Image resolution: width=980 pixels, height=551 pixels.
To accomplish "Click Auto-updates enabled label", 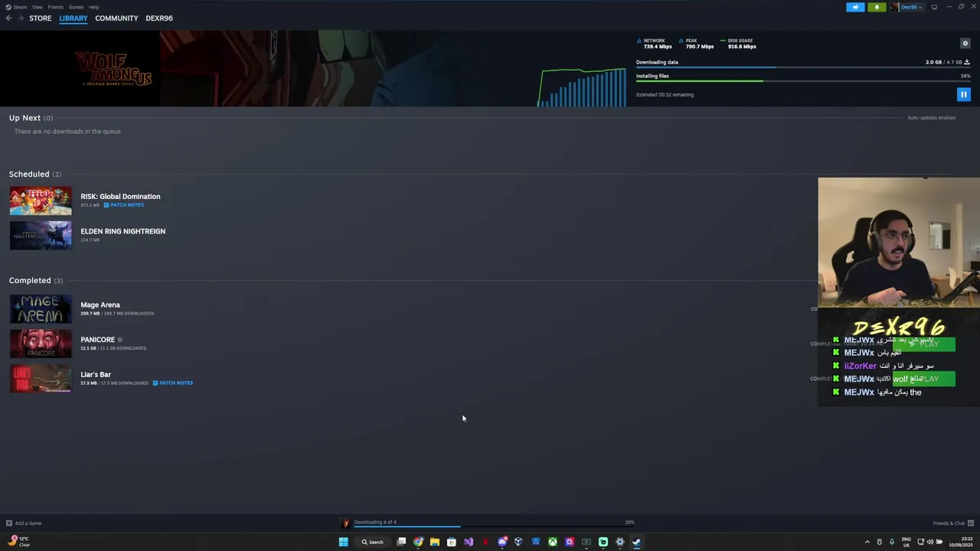I will [931, 118].
